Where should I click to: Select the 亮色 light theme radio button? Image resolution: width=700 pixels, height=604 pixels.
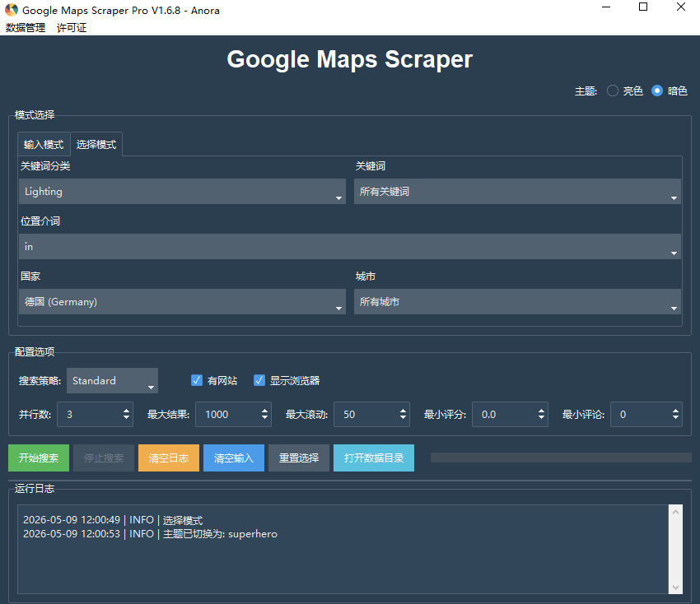tap(613, 91)
